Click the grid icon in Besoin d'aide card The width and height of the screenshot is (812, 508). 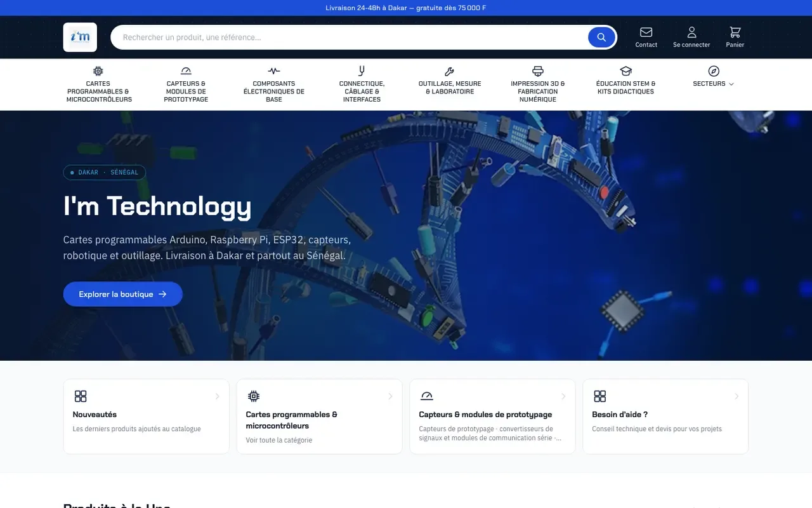click(600, 396)
